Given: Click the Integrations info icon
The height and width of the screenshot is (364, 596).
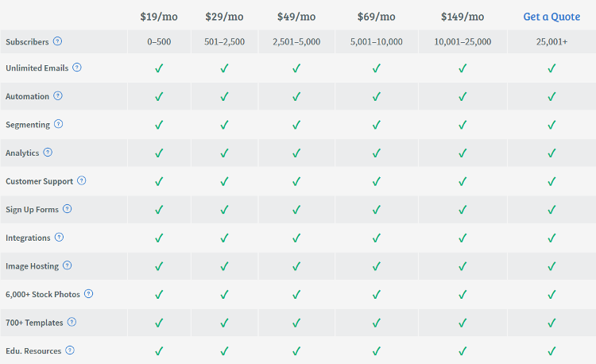Looking at the screenshot, I should 59,237.
